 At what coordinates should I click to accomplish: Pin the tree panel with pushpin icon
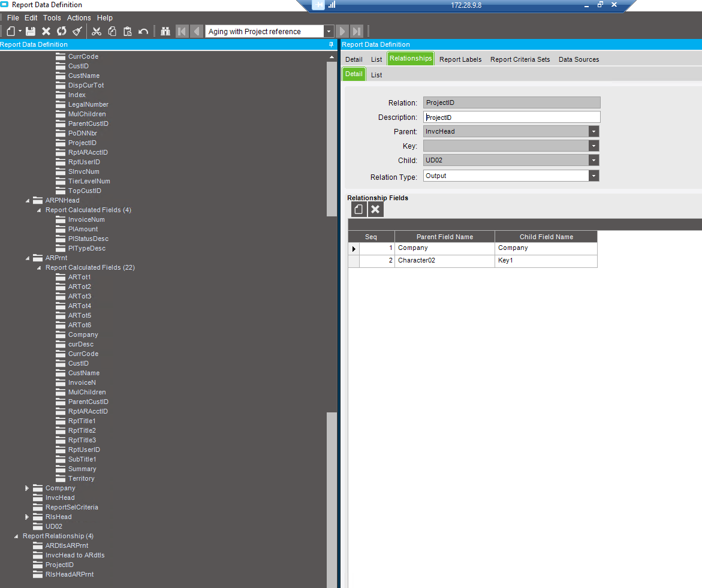point(332,44)
